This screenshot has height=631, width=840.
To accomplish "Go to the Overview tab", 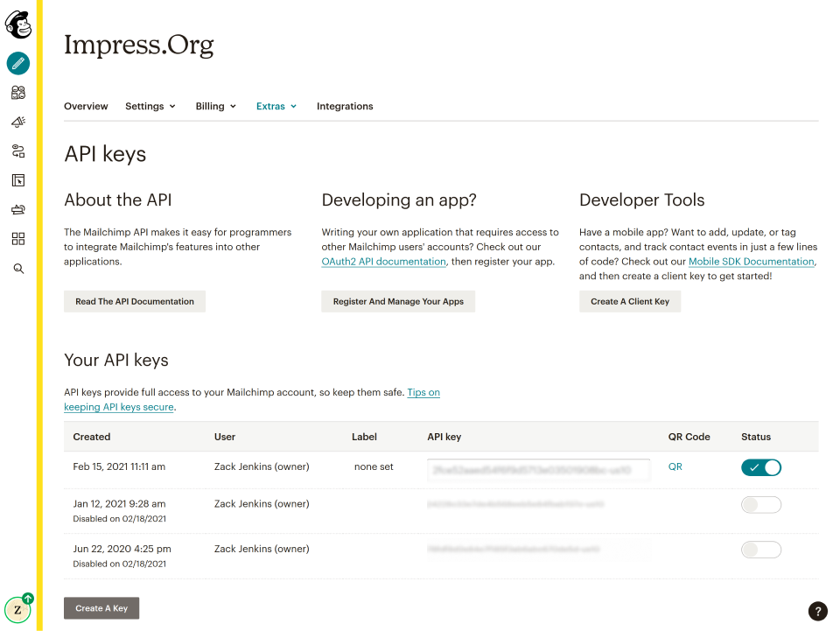I will [86, 106].
